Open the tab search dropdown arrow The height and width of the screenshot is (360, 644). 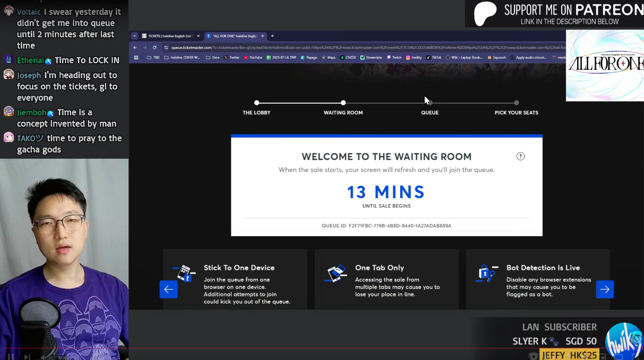134,36
